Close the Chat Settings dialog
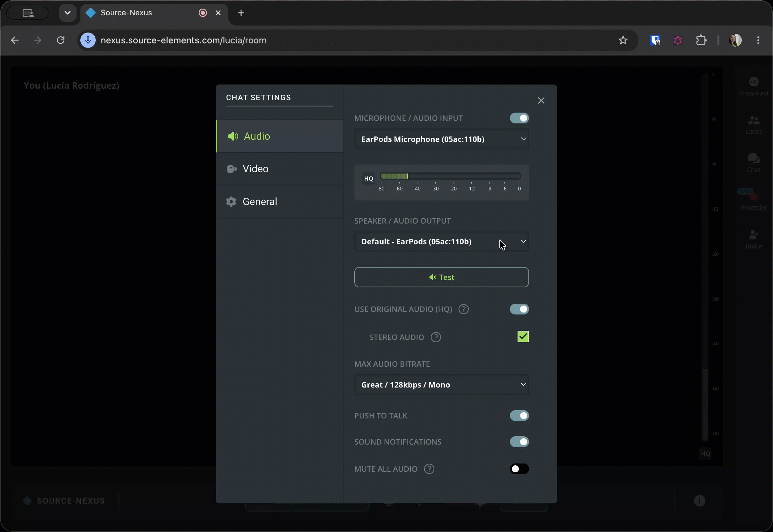The width and height of the screenshot is (773, 532). pyautogui.click(x=541, y=100)
